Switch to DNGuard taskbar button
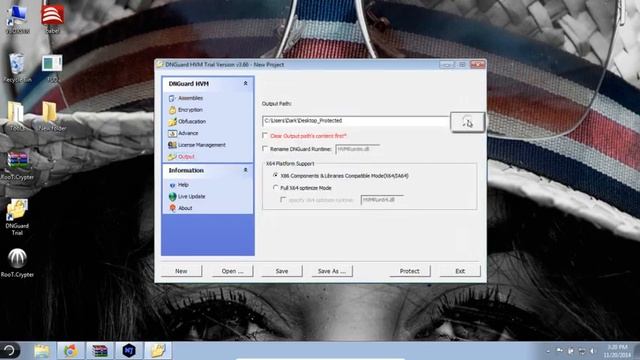640x360 pixels. [158, 351]
